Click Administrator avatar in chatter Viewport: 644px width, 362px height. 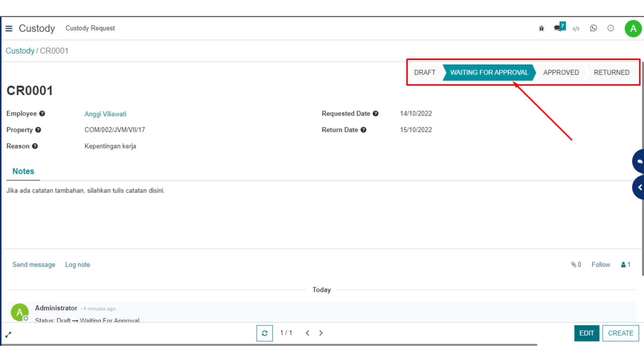[20, 312]
